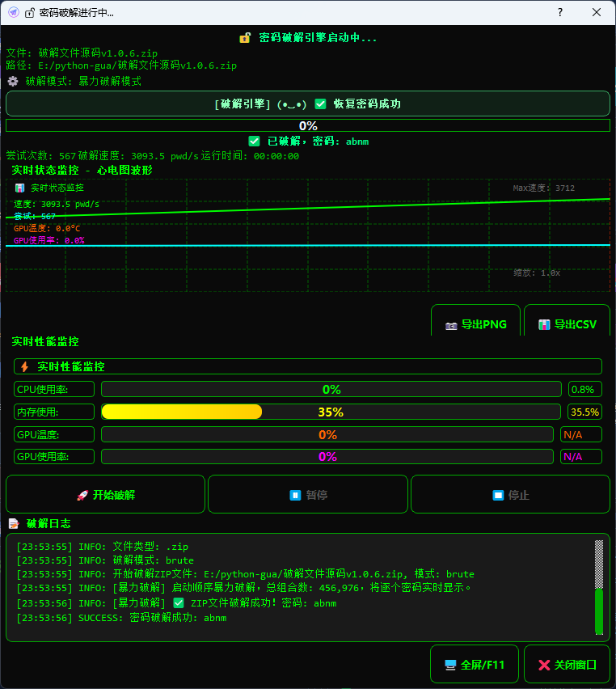This screenshot has width=616, height=689.
Task: Click the 文件: 破解文件源码v1.0.6.zip line
Action: [x=82, y=53]
